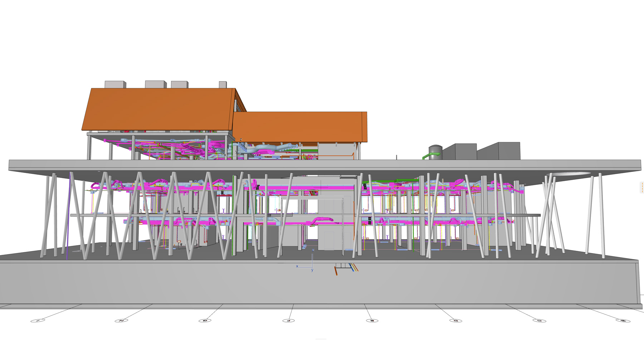Viewport: 644px width, 362px height.
Task: Pick the red-orange pipe stub below the base
Action: tap(336, 271)
